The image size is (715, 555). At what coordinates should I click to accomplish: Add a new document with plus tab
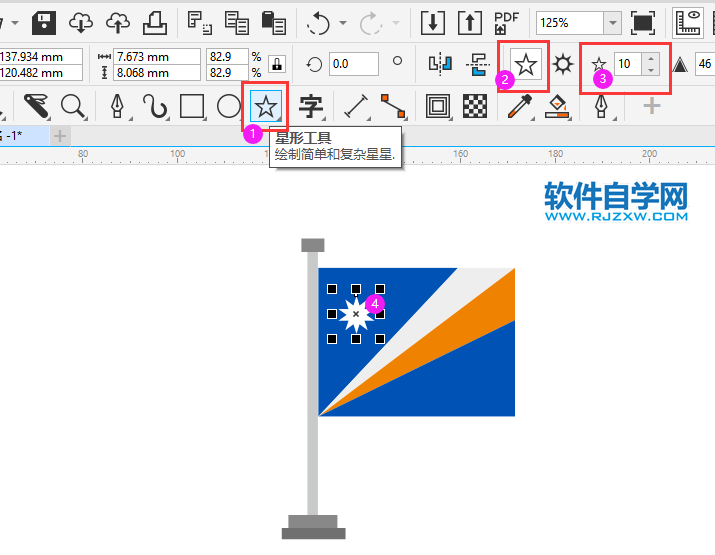click(x=60, y=136)
